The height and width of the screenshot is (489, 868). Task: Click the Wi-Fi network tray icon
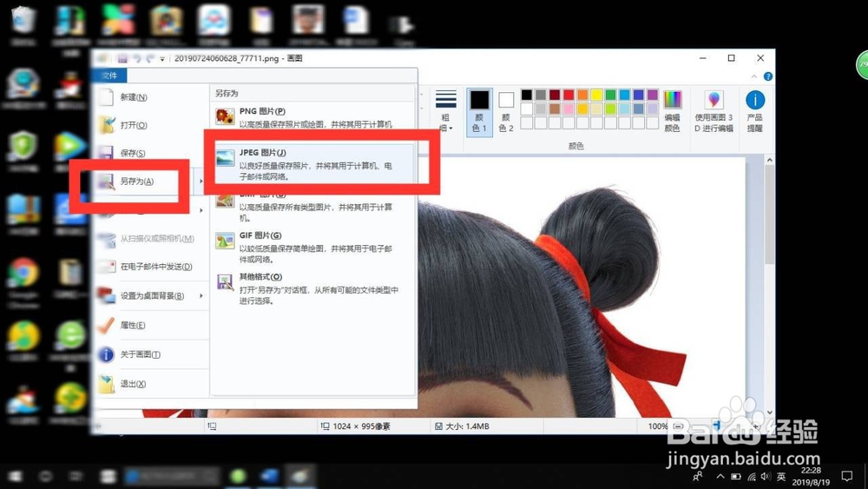(751, 476)
